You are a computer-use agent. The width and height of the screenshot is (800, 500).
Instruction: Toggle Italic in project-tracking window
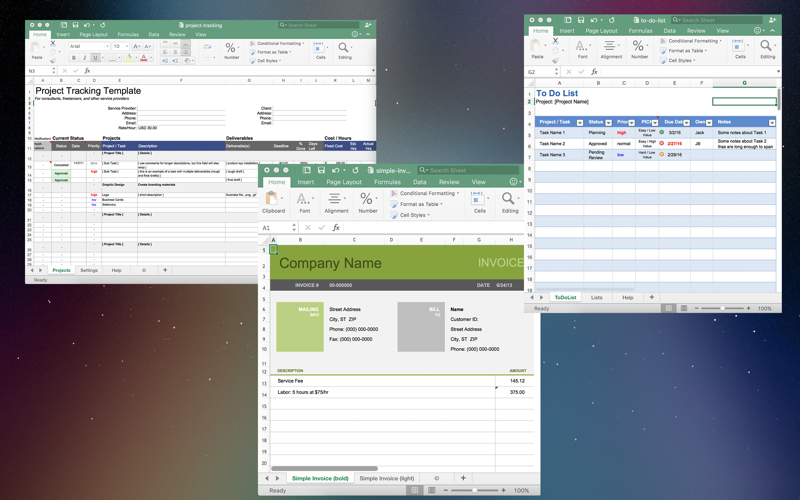(x=84, y=58)
